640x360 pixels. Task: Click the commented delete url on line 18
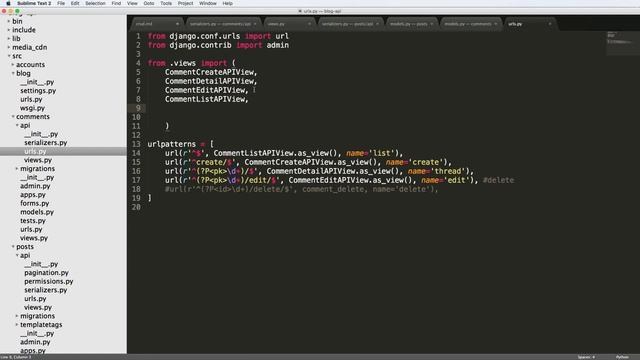301,189
